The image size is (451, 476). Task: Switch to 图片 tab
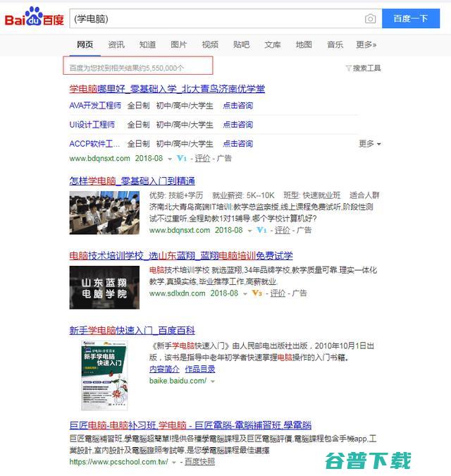pyautogui.click(x=179, y=44)
